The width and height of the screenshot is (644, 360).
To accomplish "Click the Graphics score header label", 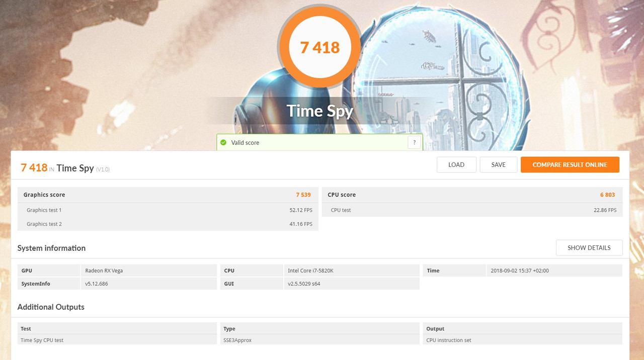I will pyautogui.click(x=44, y=195).
